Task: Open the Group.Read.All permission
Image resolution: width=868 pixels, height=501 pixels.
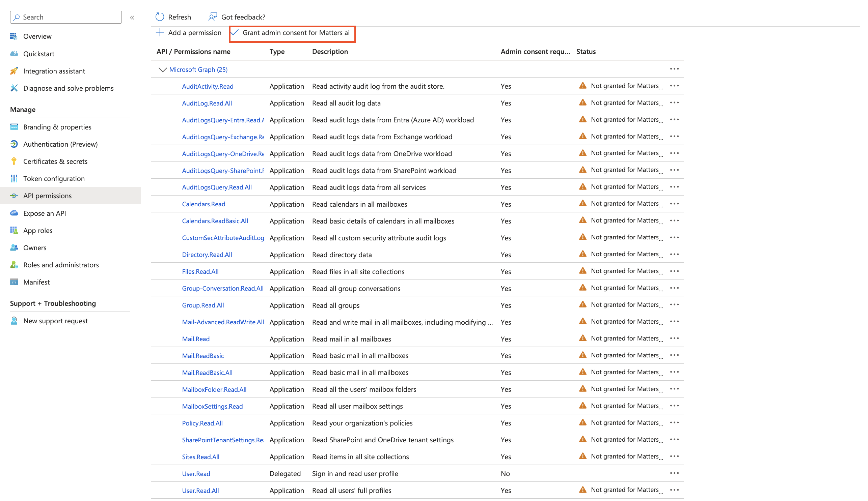Action: [x=203, y=305]
